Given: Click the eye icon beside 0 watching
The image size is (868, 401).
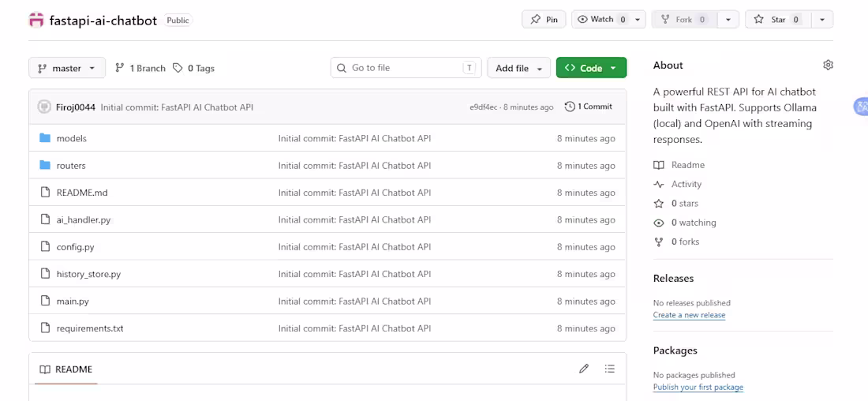Looking at the screenshot, I should click(658, 223).
